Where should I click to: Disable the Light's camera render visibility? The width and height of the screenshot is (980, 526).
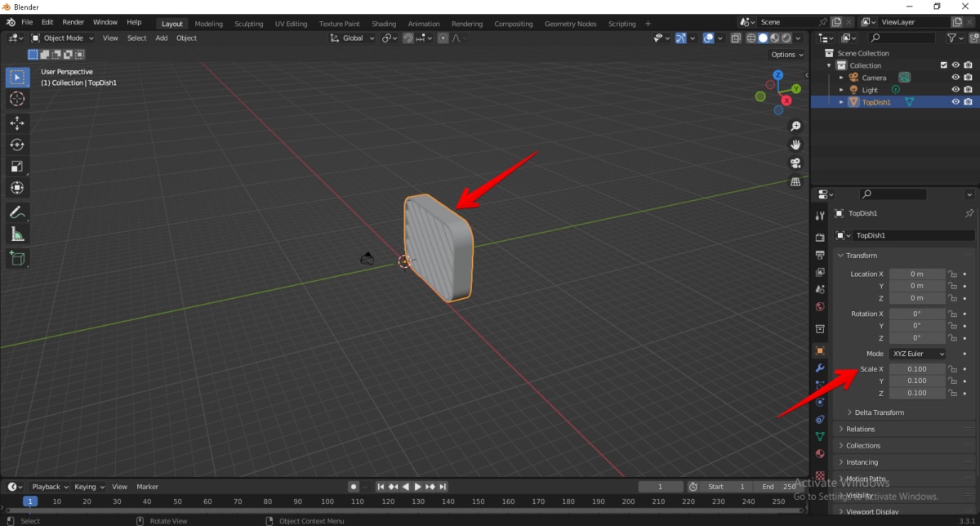click(x=967, y=89)
